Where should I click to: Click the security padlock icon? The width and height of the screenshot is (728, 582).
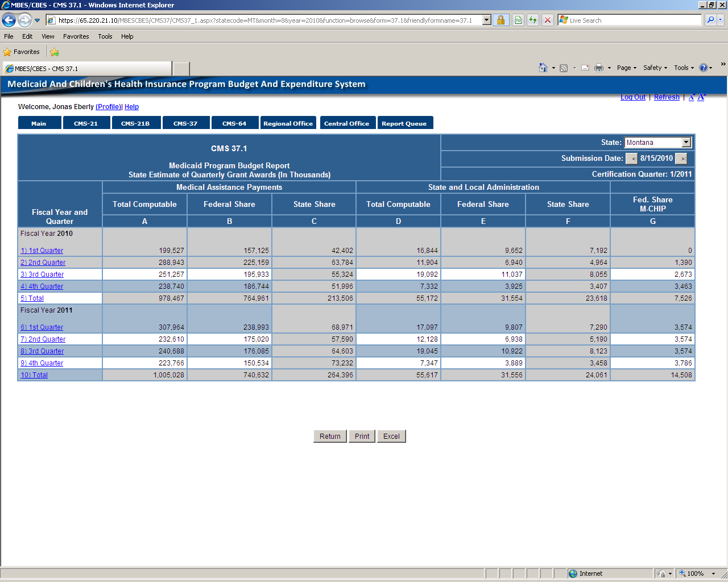pyautogui.click(x=500, y=20)
